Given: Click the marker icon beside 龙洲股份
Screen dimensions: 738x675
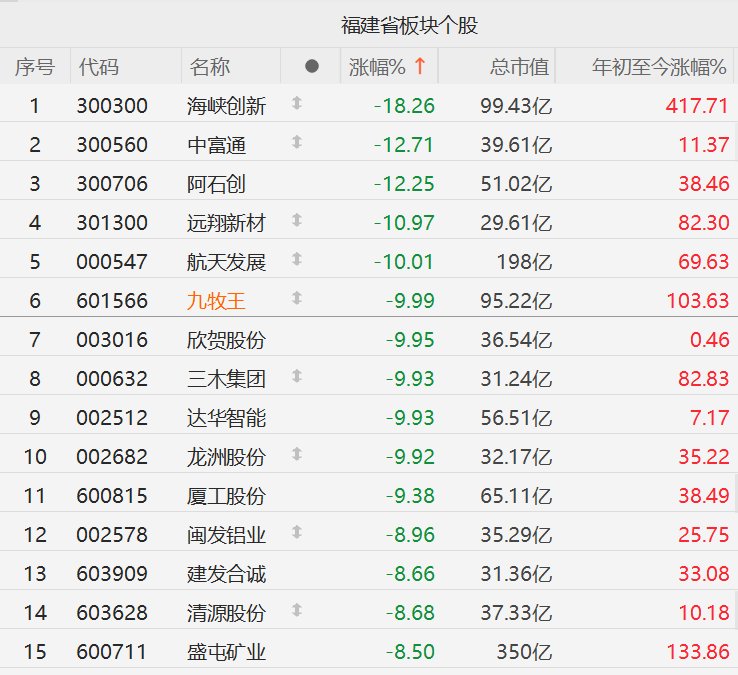Looking at the screenshot, I should click(296, 454).
